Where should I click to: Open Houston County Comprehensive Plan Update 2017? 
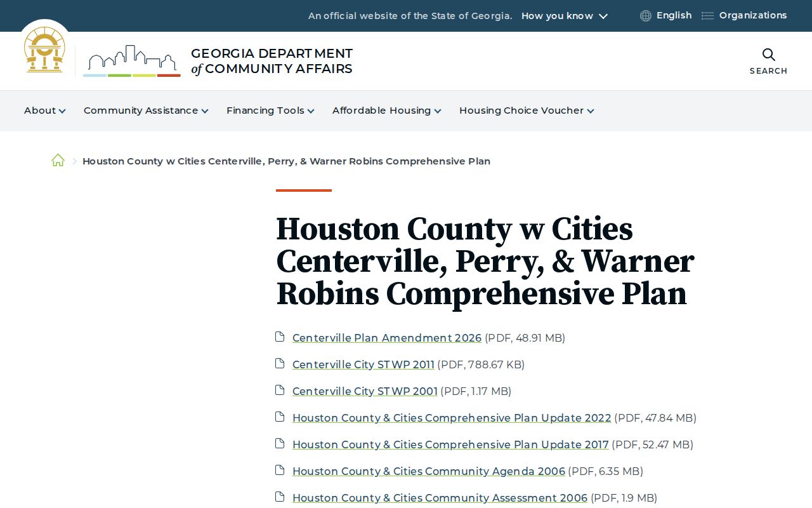click(x=450, y=444)
